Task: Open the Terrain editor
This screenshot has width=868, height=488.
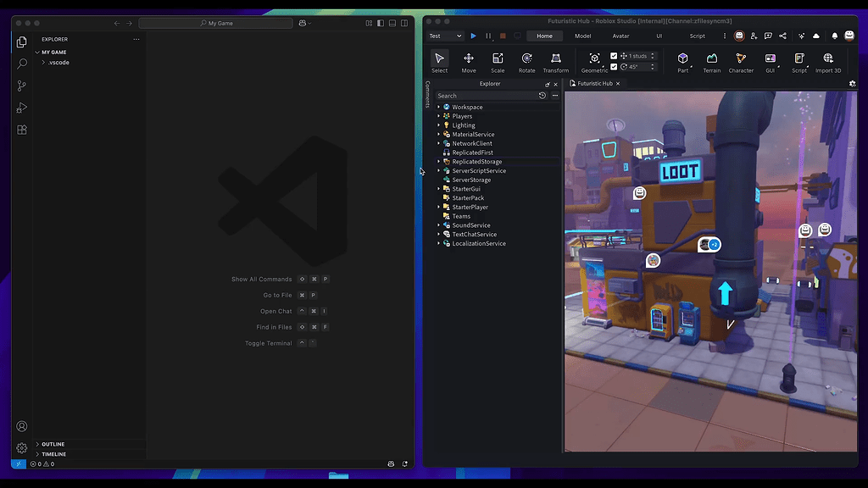Action: tap(712, 60)
